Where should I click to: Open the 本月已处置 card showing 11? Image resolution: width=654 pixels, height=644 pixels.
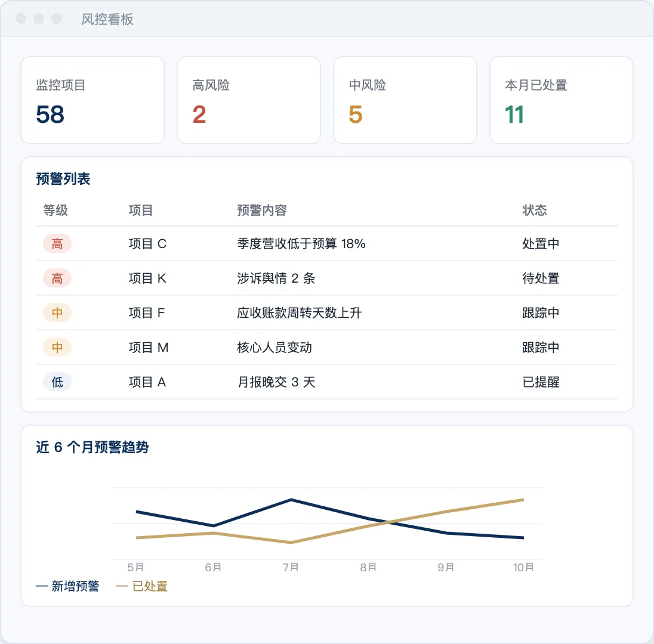562,100
